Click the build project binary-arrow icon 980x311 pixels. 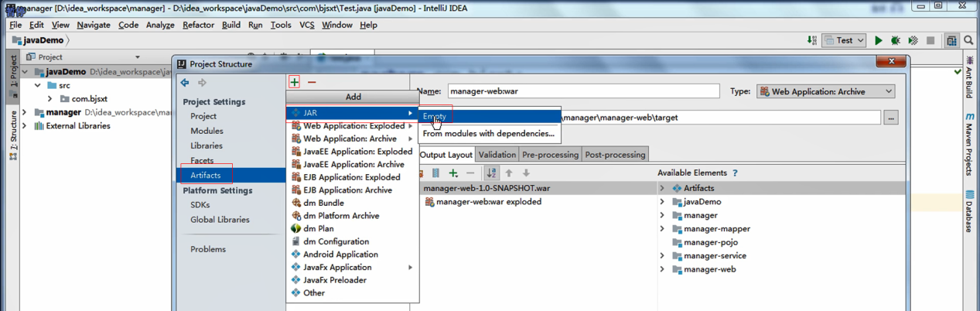click(811, 40)
